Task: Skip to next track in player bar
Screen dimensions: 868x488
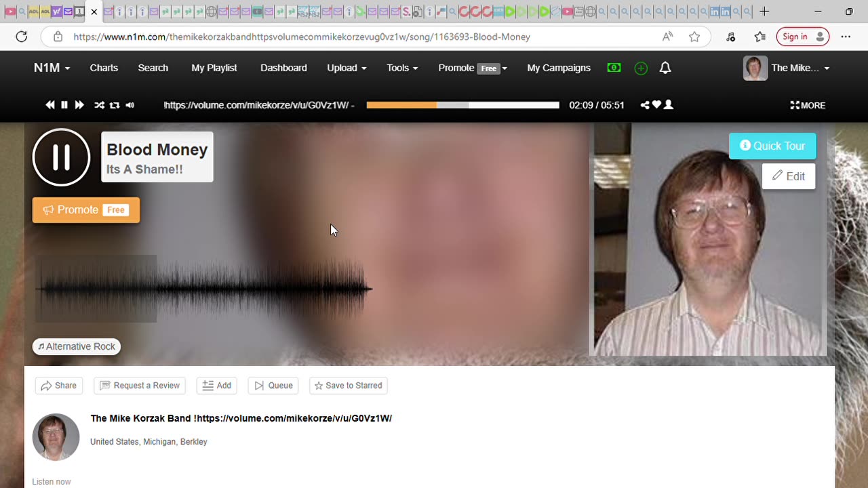Action: pos(79,105)
